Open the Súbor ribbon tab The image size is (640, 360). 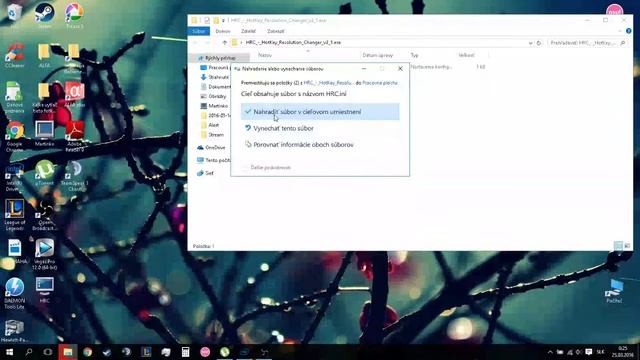(199, 31)
